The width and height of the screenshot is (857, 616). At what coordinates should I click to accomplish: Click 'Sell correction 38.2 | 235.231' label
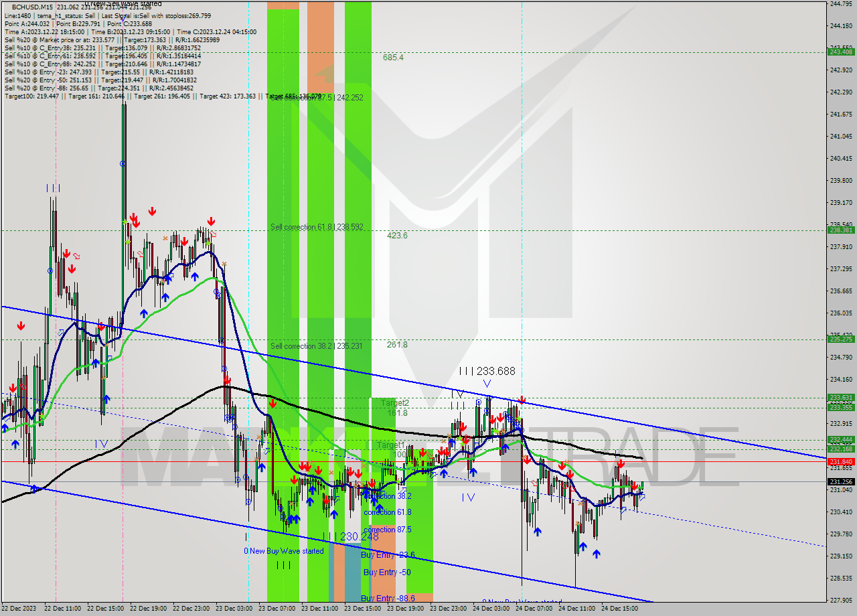pyautogui.click(x=317, y=346)
